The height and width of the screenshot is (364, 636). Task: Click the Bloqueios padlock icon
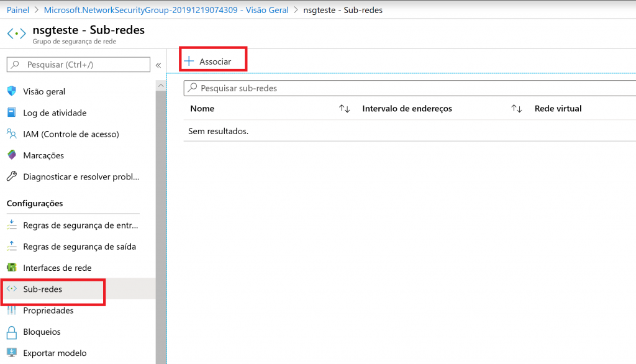point(11,332)
